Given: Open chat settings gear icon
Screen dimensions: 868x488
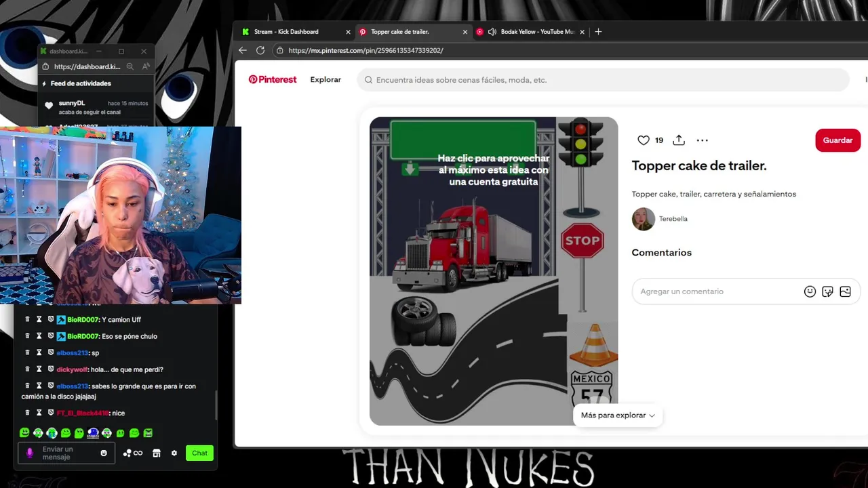Looking at the screenshot, I should click(x=174, y=453).
